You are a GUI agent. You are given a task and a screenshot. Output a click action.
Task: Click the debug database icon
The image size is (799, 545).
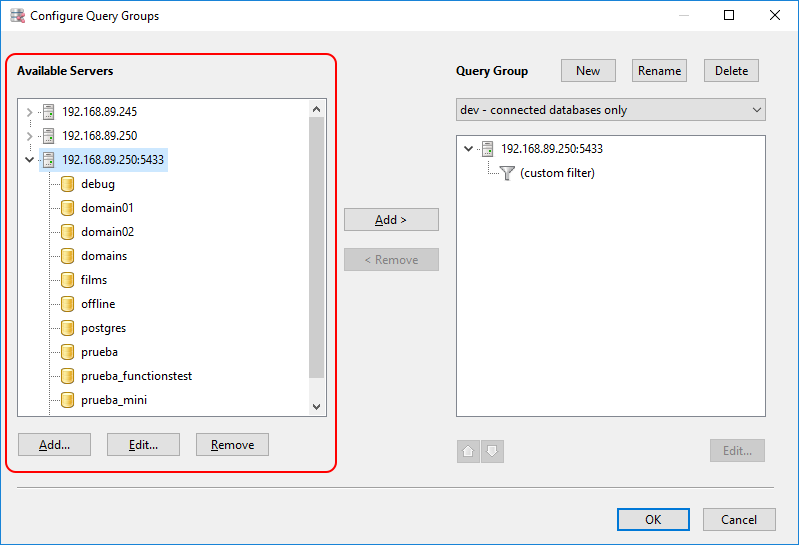67,184
